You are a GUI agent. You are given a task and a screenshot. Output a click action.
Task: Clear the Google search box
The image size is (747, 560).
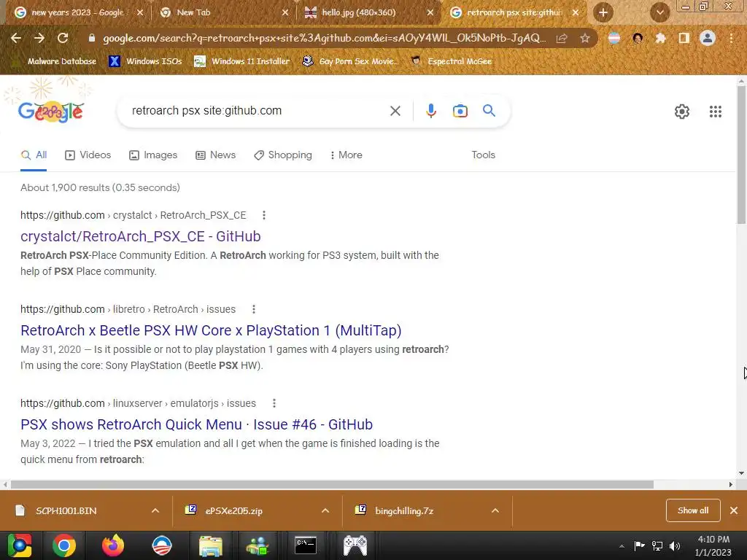[395, 111]
